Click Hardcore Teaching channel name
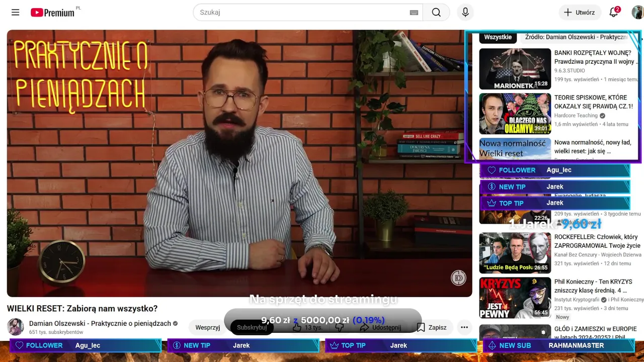Screen dimensions: 644x362 pyautogui.click(x=576, y=116)
